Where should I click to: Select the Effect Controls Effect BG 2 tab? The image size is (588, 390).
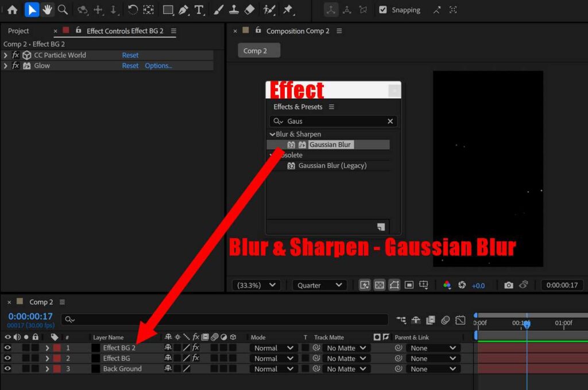[x=125, y=31]
